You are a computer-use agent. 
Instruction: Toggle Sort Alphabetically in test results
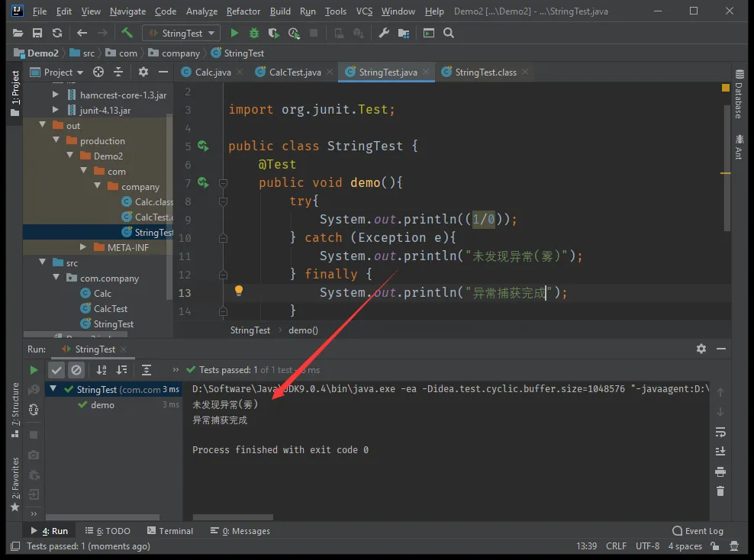coord(101,370)
